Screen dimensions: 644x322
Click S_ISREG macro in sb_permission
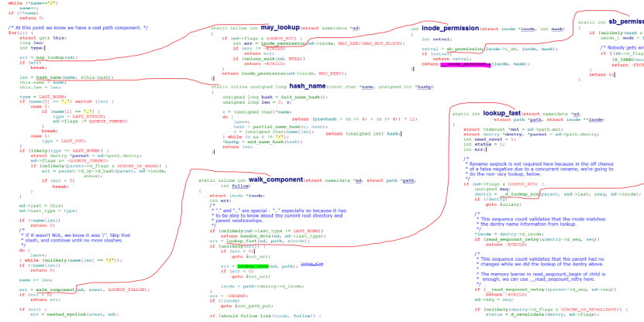[x=625, y=60]
